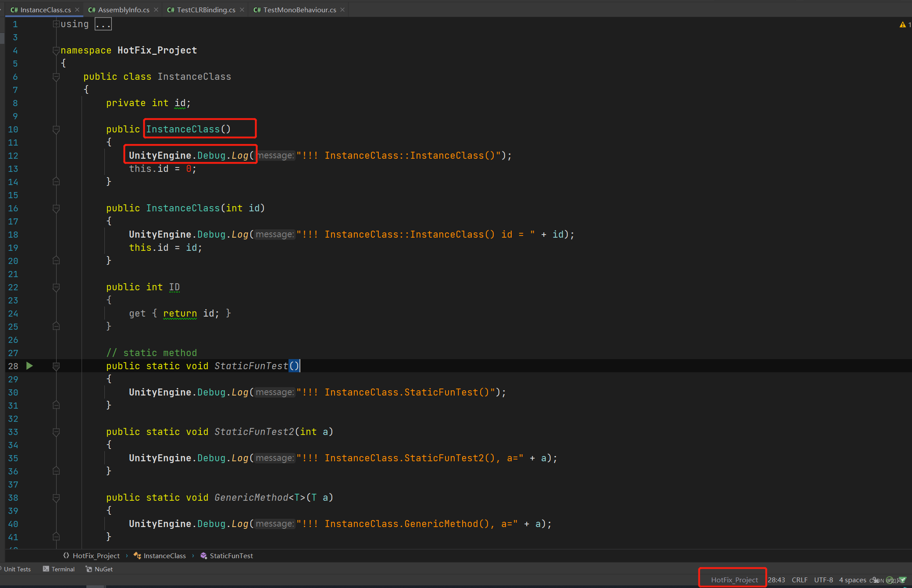912x588 pixels.
Task: Open the Terminal tool window
Action: pyautogui.click(x=59, y=569)
